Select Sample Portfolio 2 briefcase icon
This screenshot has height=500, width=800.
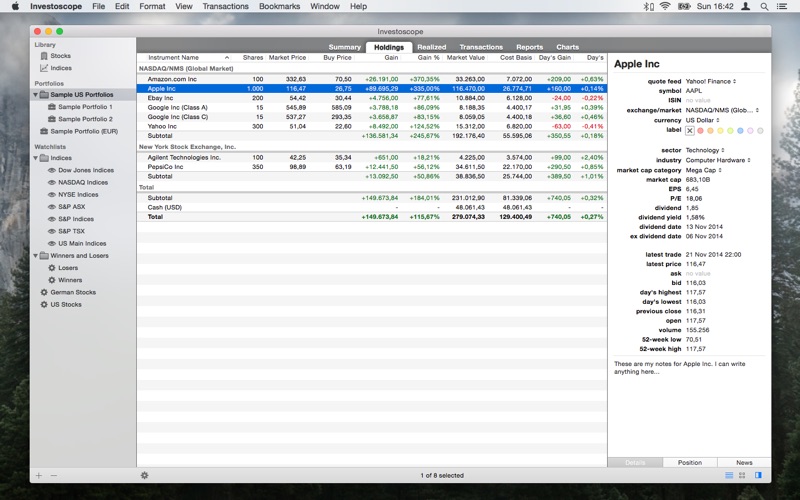pyautogui.click(x=52, y=119)
